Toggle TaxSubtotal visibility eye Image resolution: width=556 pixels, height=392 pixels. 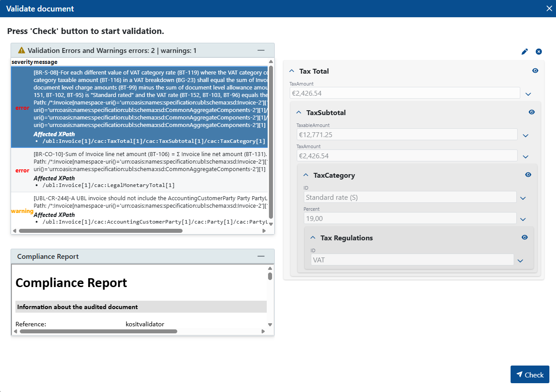tap(532, 112)
